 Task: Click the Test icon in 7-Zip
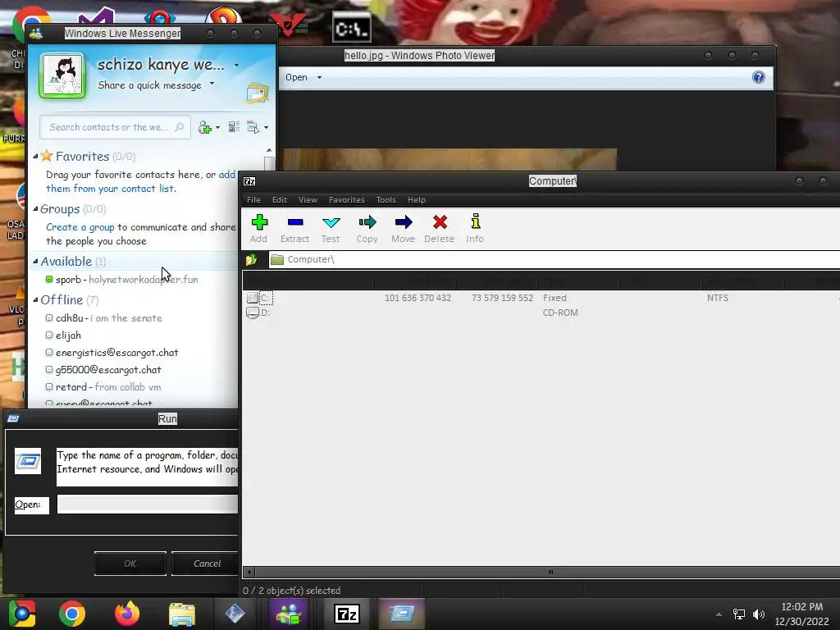[331, 228]
